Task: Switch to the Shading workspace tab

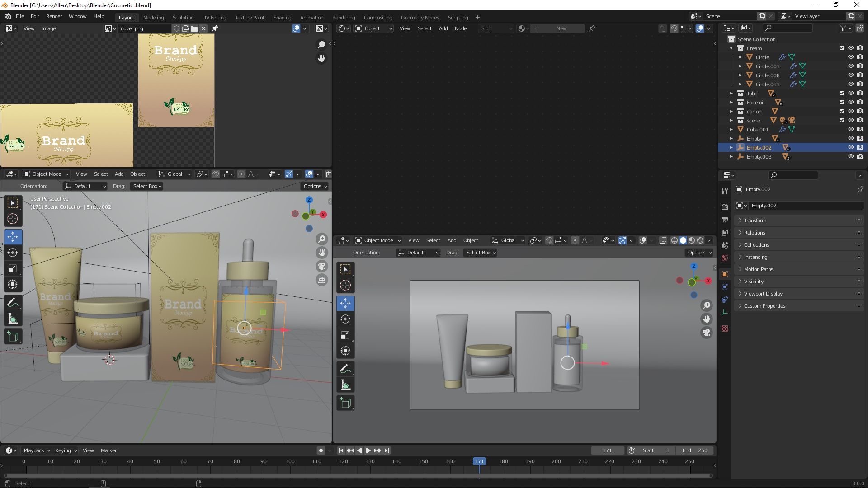Action: pos(282,17)
